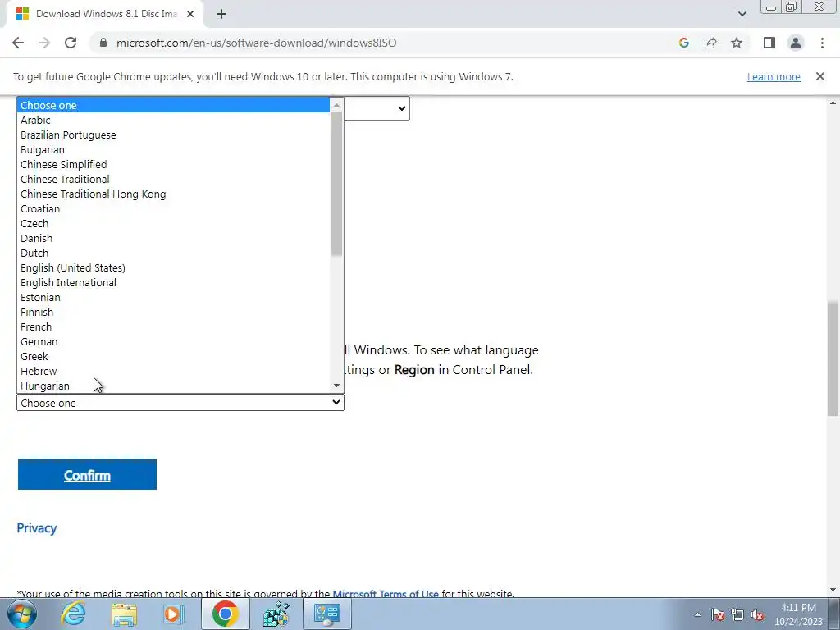Choose Chinese Simplified
This screenshot has height=630, width=840.
175,164
